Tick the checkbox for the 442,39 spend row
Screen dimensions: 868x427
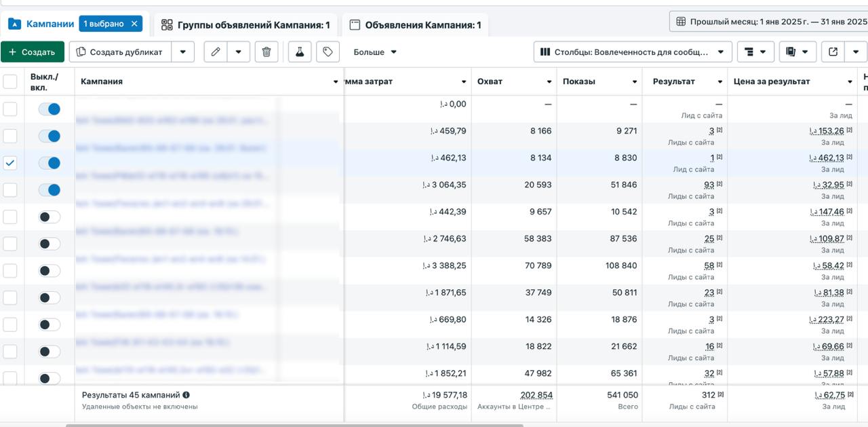click(x=10, y=217)
